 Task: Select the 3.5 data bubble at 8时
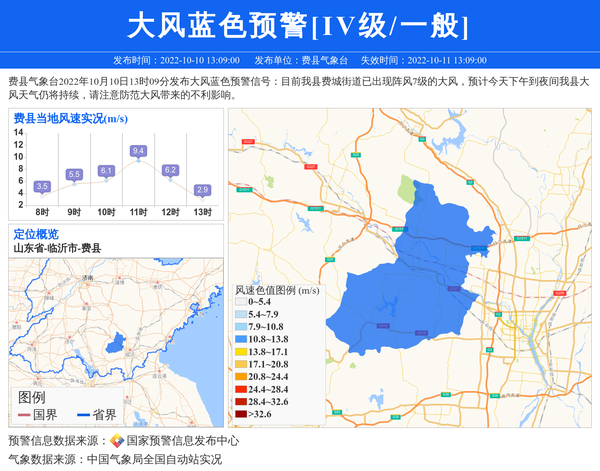[x=42, y=186]
